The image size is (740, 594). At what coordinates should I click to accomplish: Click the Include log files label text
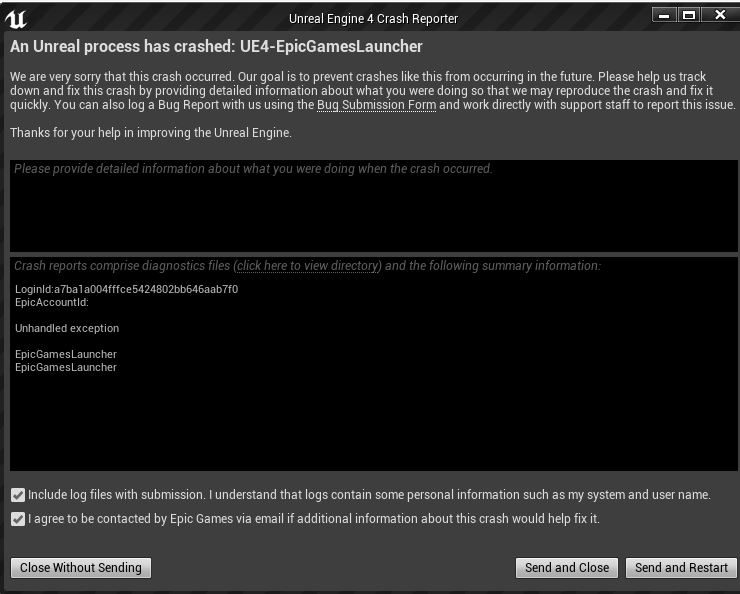point(369,495)
